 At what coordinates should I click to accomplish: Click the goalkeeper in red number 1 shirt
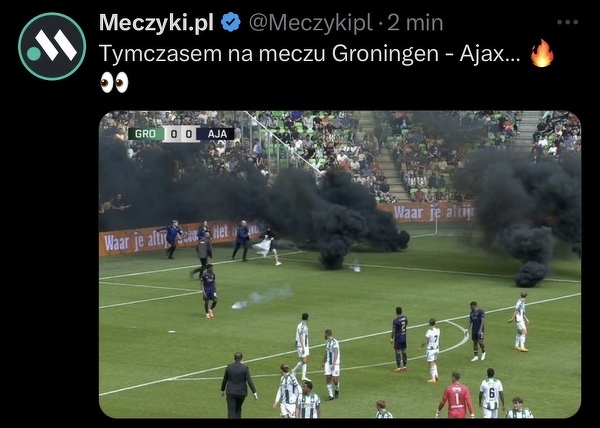coord(456,395)
